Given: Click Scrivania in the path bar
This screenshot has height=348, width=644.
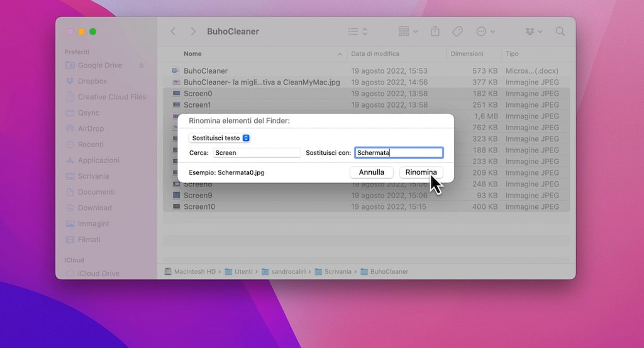Looking at the screenshot, I should pyautogui.click(x=333, y=272).
